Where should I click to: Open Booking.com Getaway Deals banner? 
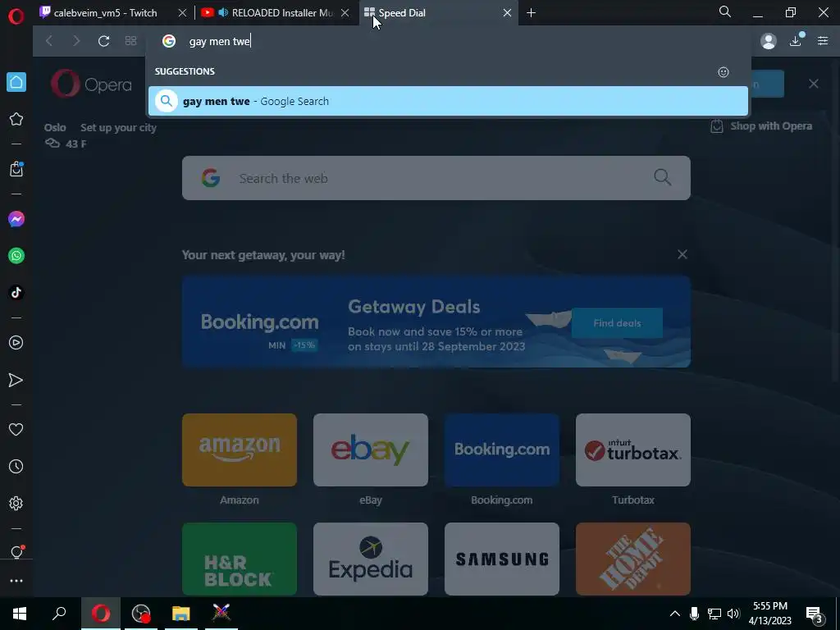[x=436, y=322]
